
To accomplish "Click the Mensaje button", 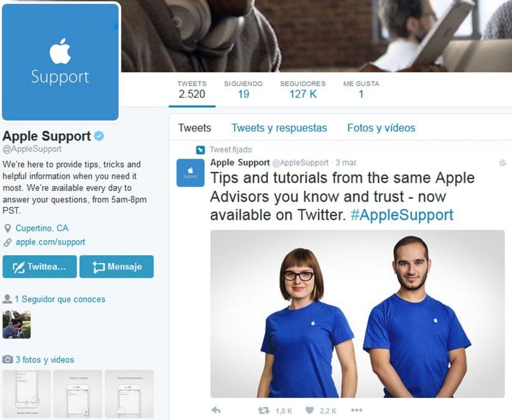I will (116, 266).
